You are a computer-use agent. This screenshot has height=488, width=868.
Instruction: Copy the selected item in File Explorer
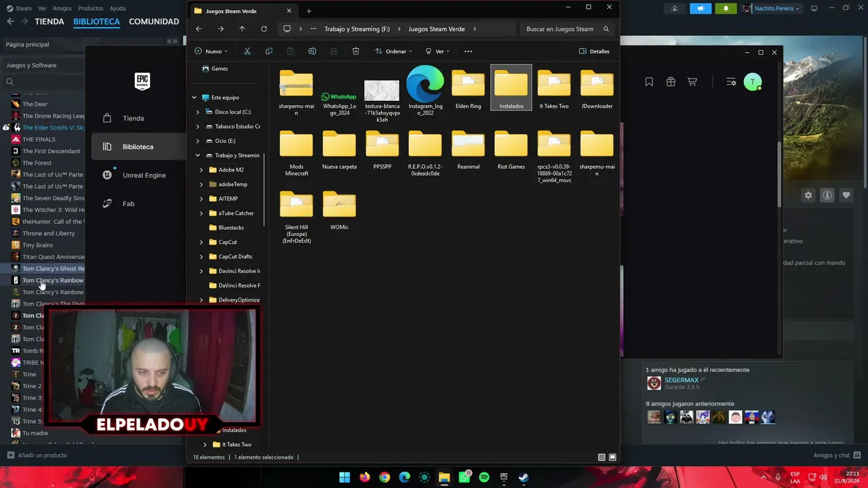[269, 52]
